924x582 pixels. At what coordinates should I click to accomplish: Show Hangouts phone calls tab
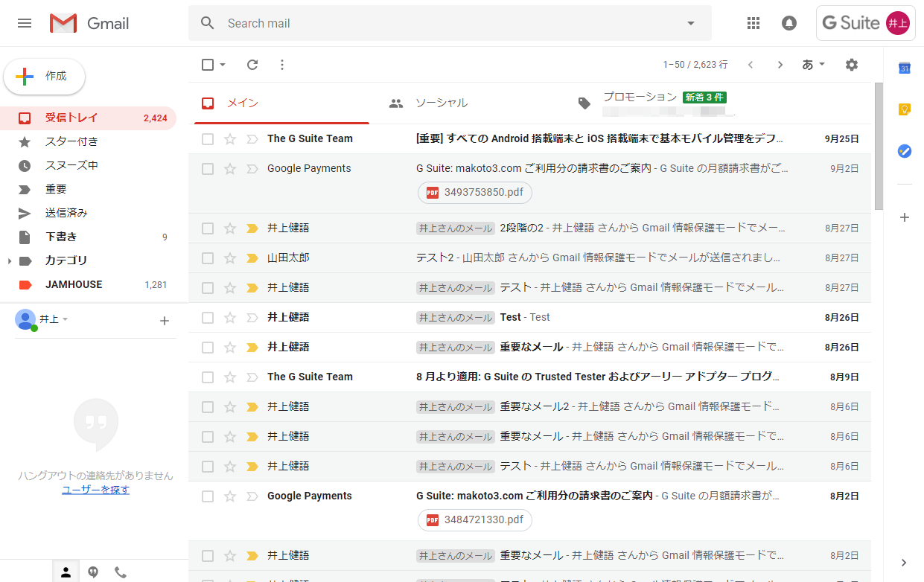(121, 572)
